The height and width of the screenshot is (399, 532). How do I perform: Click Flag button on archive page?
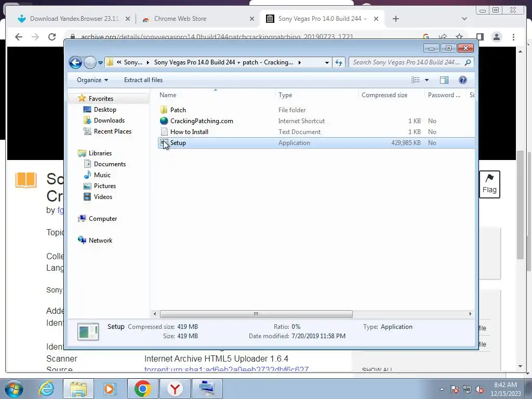(x=489, y=184)
